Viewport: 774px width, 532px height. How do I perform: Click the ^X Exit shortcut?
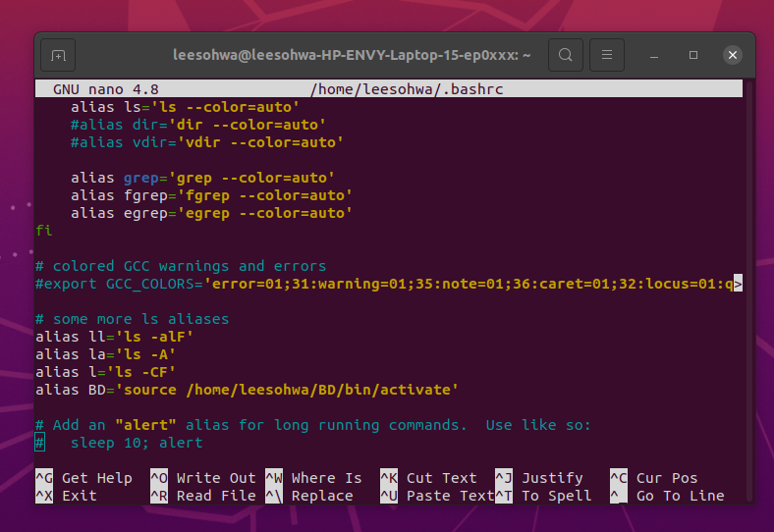pos(66,496)
